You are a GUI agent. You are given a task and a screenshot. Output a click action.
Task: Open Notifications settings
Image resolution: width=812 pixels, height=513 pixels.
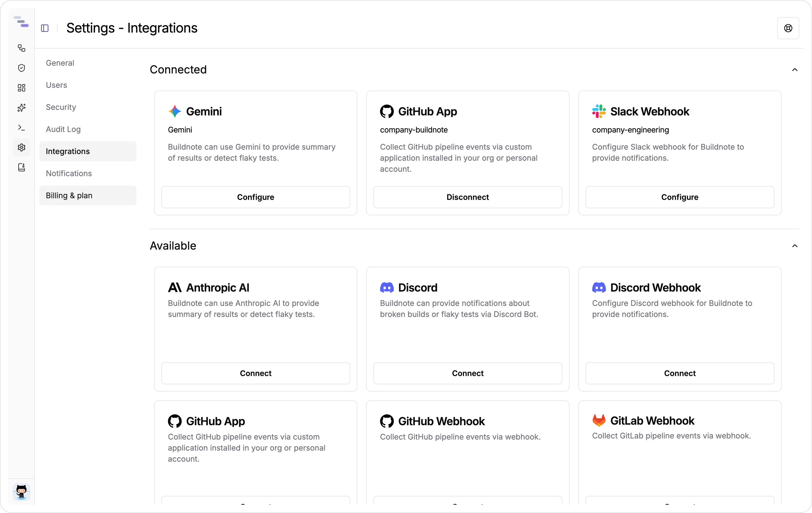coord(88,173)
